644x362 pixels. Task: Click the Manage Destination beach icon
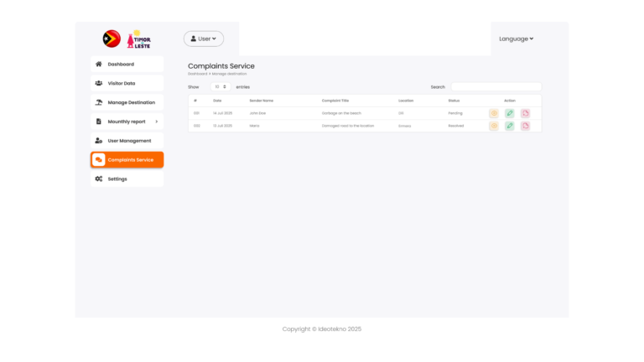tap(99, 102)
